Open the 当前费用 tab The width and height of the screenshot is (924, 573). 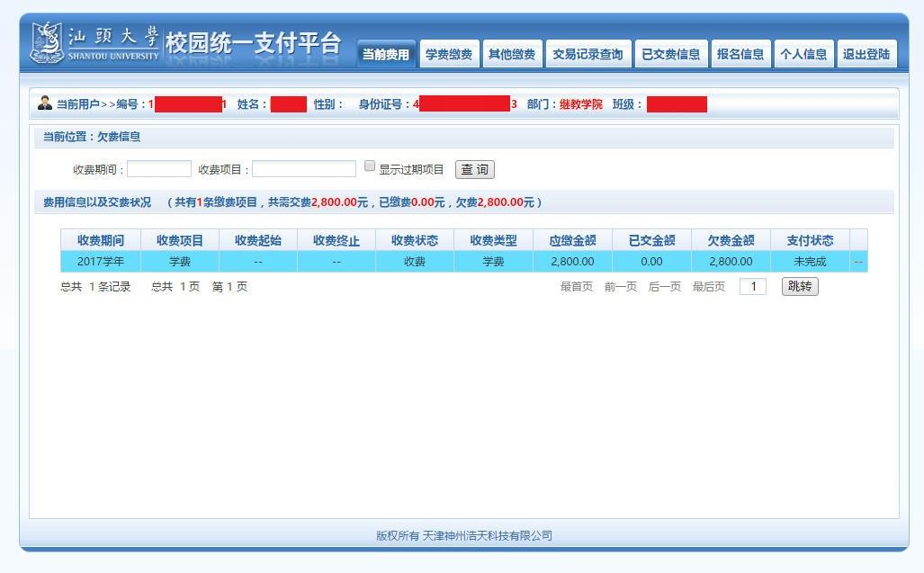click(x=385, y=55)
